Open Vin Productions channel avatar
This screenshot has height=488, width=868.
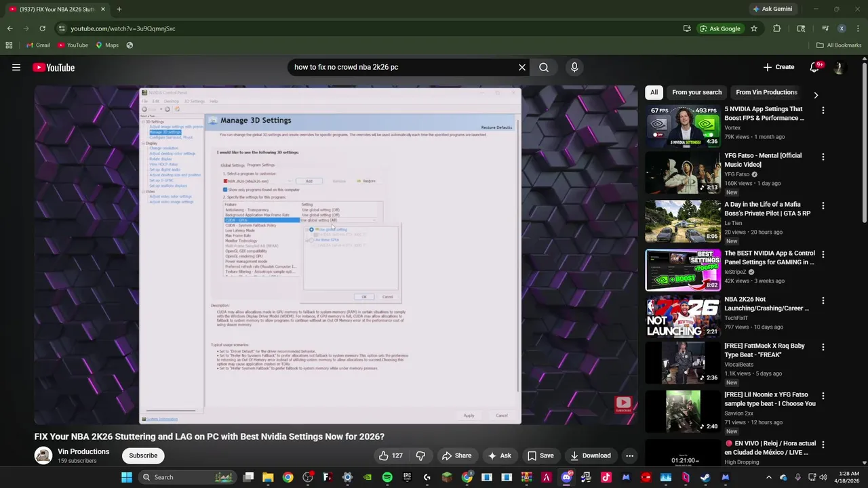(43, 455)
